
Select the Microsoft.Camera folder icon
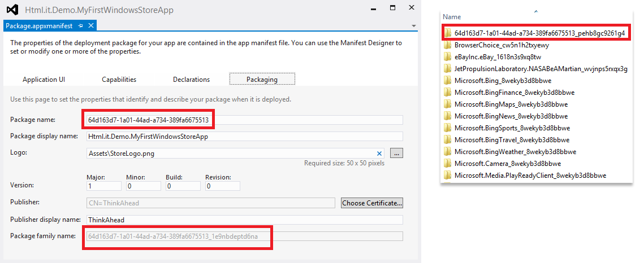448,164
